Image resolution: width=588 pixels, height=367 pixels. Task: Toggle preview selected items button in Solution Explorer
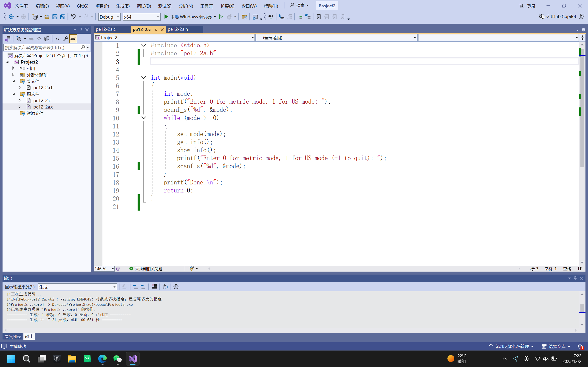(73, 39)
